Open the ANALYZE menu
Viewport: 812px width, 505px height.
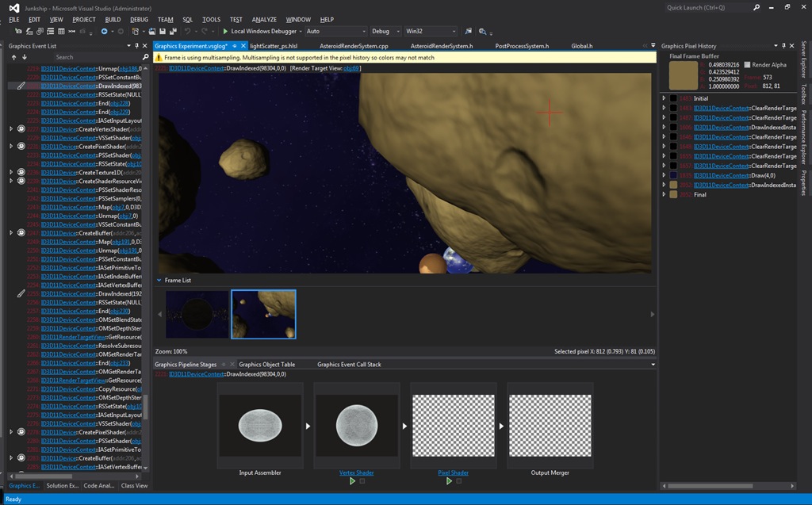(263, 19)
